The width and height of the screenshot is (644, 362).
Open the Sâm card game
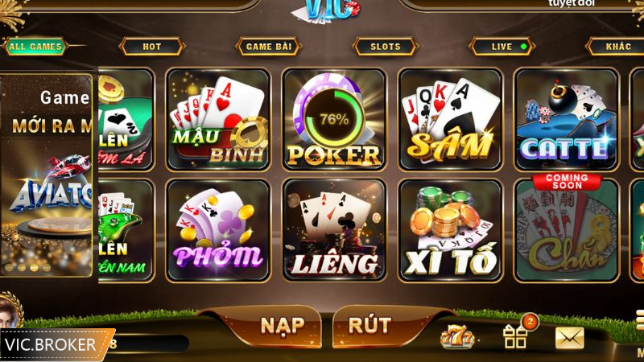click(x=451, y=119)
